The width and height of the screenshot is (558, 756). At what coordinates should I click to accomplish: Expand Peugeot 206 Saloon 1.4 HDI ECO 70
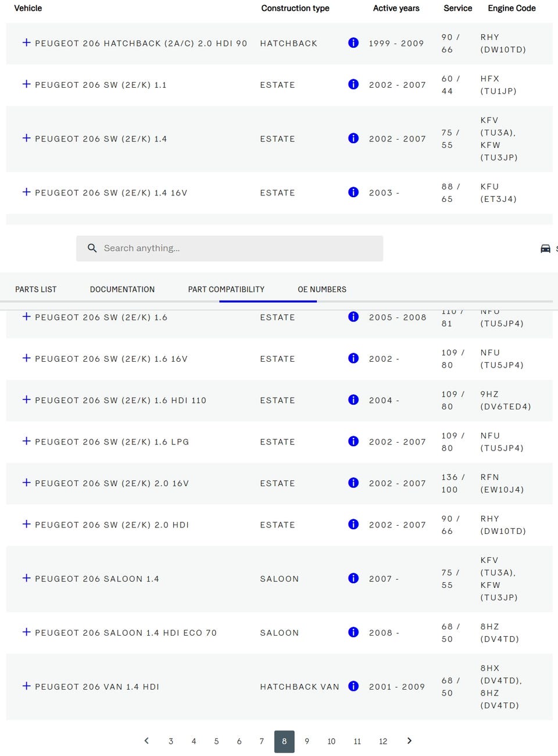click(x=26, y=632)
